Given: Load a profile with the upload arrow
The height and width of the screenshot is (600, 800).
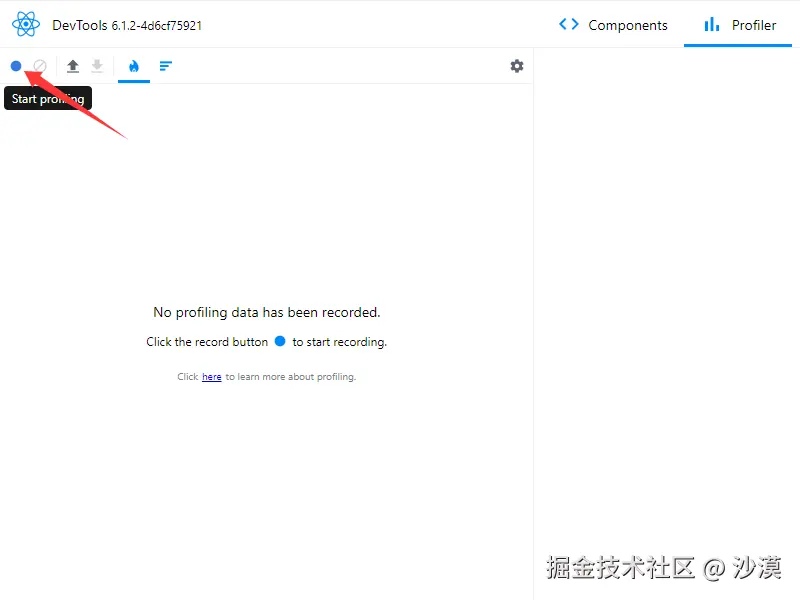Looking at the screenshot, I should click(73, 66).
